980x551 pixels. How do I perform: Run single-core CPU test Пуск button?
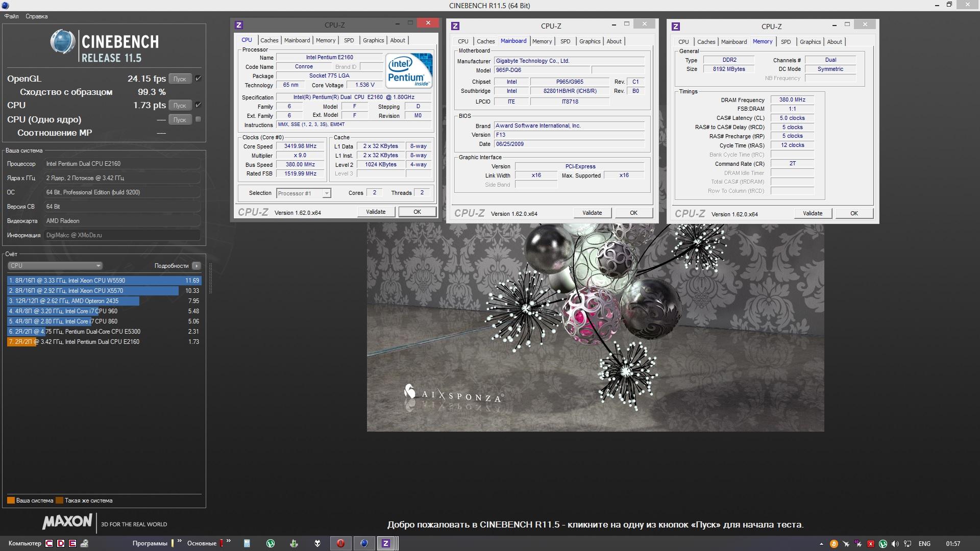pos(180,120)
